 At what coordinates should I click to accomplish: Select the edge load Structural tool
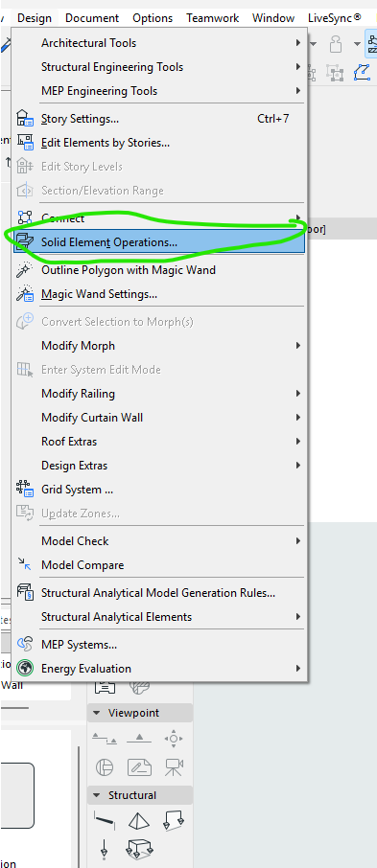pos(174,821)
